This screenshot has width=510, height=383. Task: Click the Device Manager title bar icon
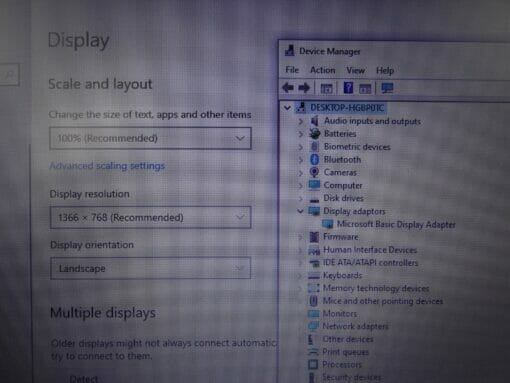[x=289, y=51]
